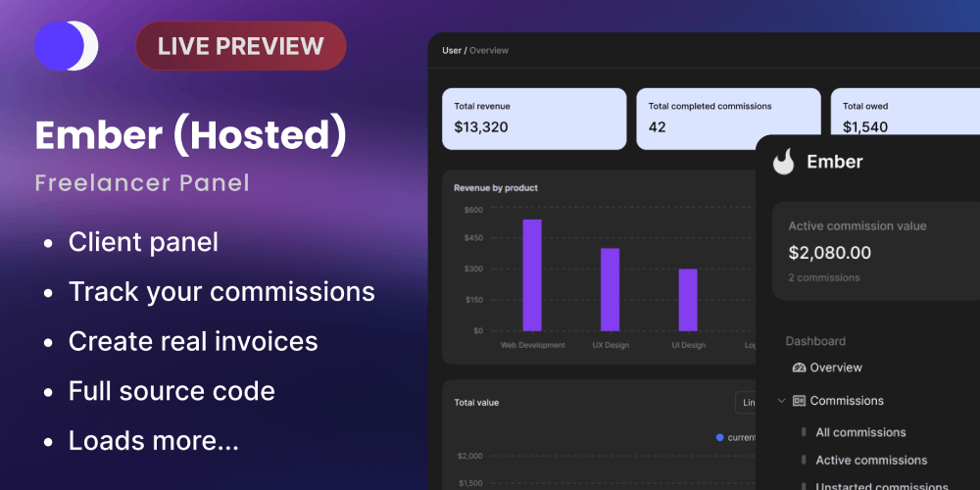The height and width of the screenshot is (490, 980).
Task: Click the Total completed commissions card
Action: click(728, 119)
